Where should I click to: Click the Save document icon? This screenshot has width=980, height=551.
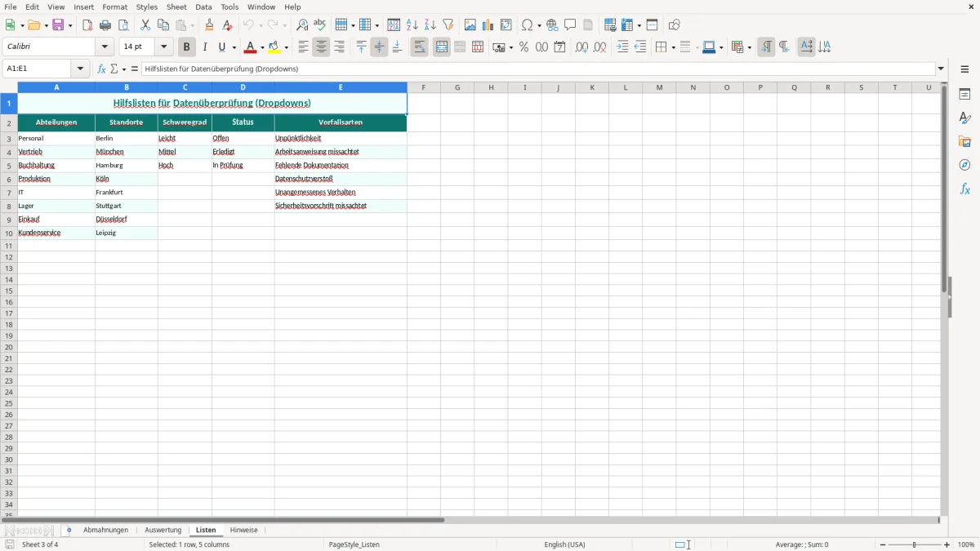coord(58,25)
